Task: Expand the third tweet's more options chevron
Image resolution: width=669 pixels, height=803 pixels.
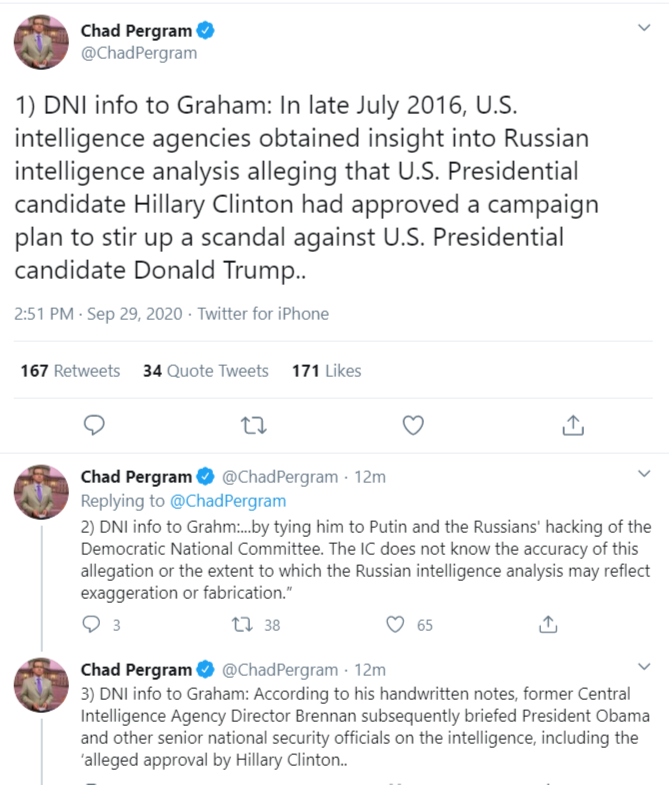Action: click(644, 666)
